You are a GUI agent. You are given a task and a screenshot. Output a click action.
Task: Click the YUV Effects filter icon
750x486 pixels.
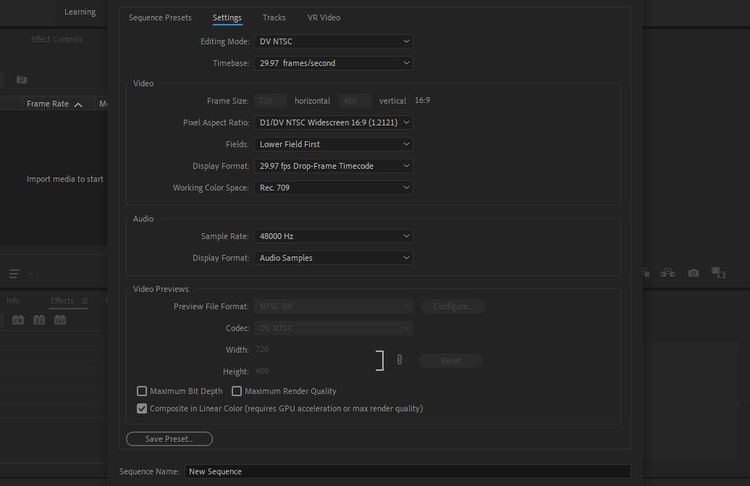60,320
